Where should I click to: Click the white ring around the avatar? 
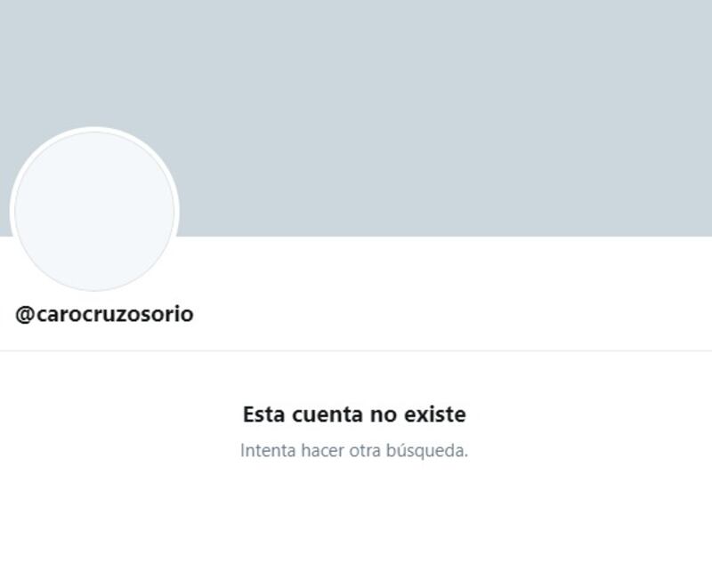coord(94,129)
